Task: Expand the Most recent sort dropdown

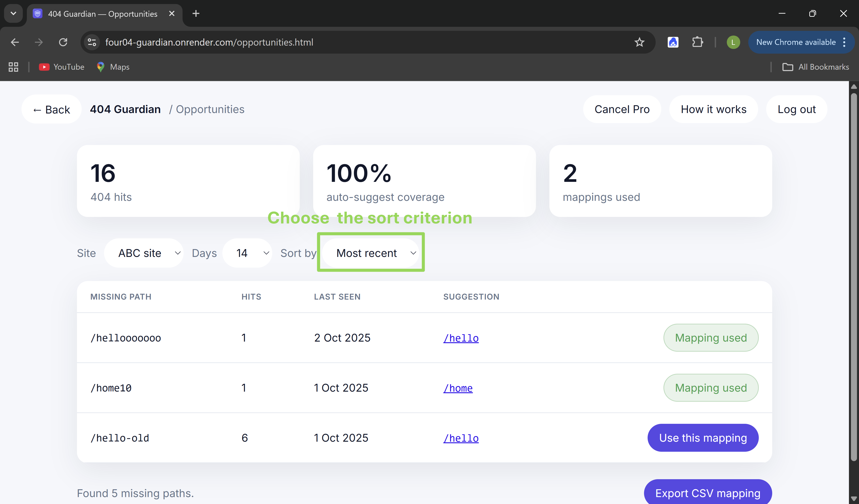Action: [x=371, y=253]
